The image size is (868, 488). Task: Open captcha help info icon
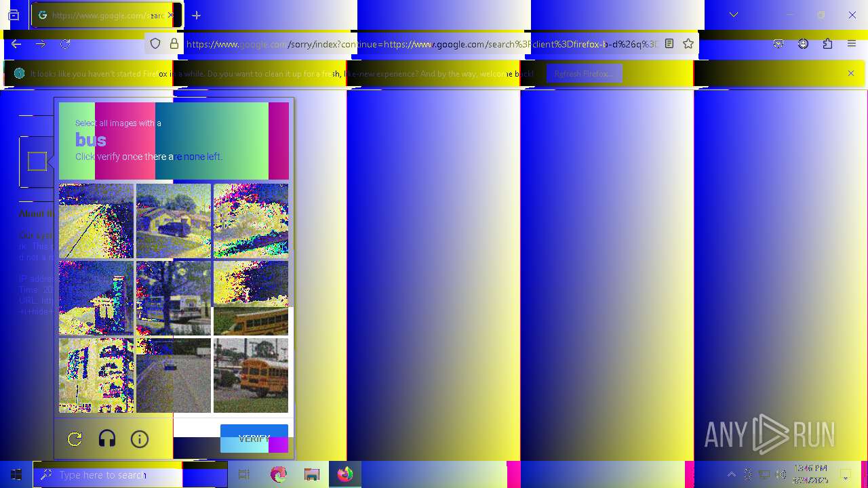coord(140,439)
